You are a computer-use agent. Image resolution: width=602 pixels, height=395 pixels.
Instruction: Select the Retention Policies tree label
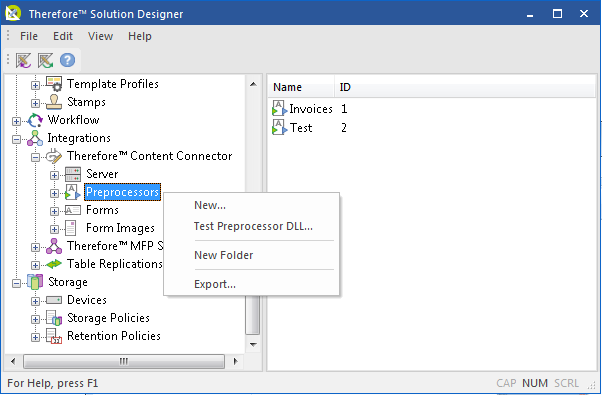pos(114,336)
